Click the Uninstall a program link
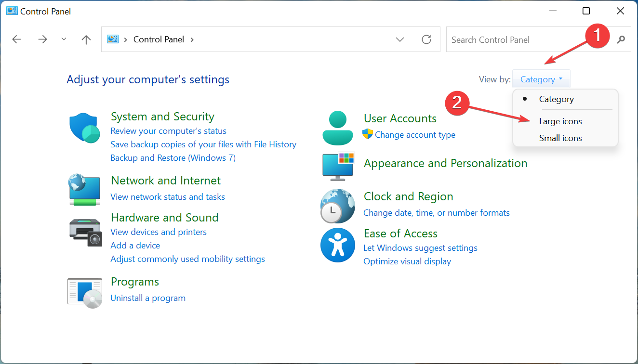This screenshot has height=364, width=638. [148, 298]
